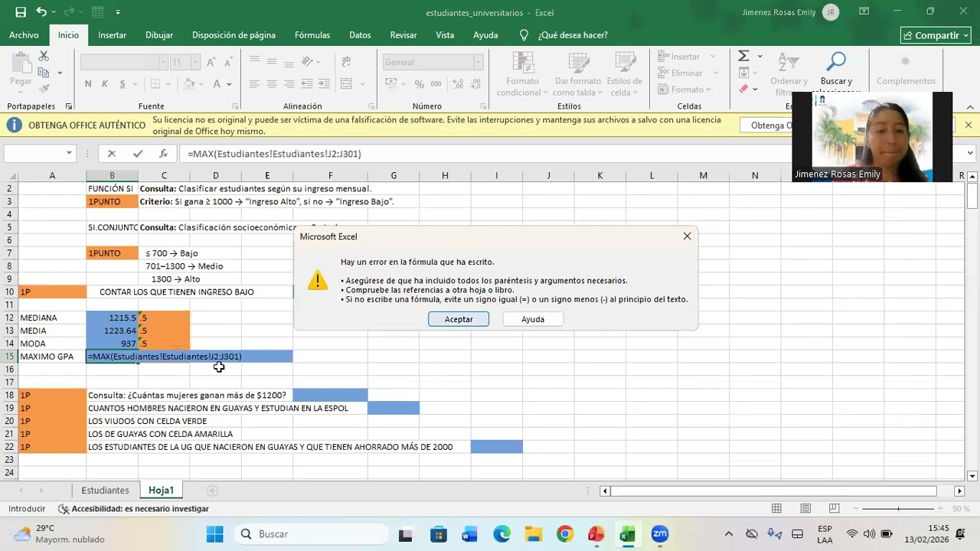This screenshot has height=551, width=980.
Task: Close the Microsoft Excel error dialog
Action: coord(687,236)
